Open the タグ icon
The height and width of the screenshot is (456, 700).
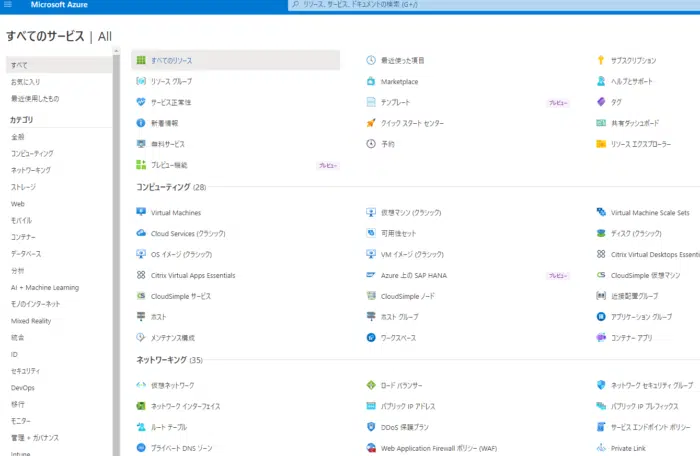tap(601, 102)
